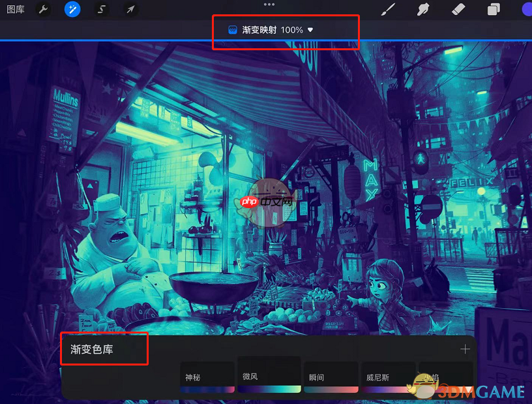Image resolution: width=532 pixels, height=404 pixels.
Task: Apply the 瞬间 gradient preset
Action: 331,377
